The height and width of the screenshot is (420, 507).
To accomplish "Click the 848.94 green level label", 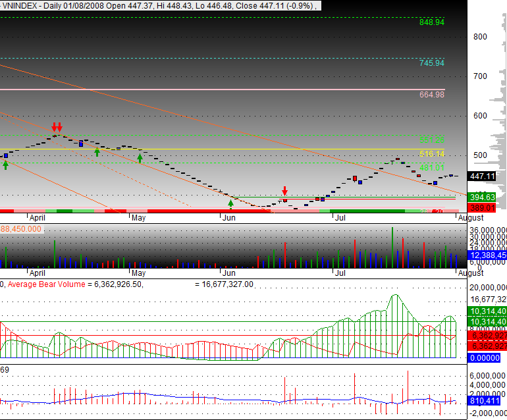I will click(432, 22).
